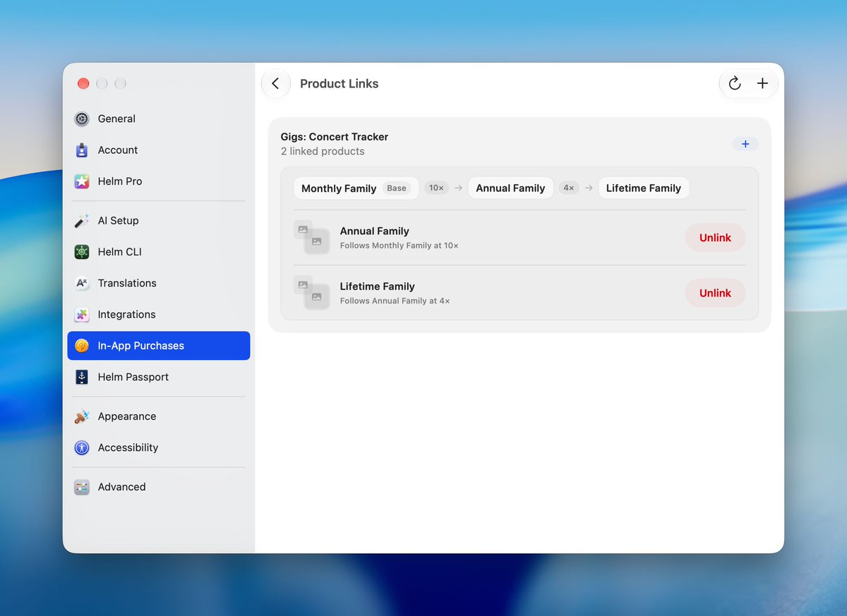847x616 pixels.
Task: Click the 10× multiplier badge
Action: tap(437, 188)
